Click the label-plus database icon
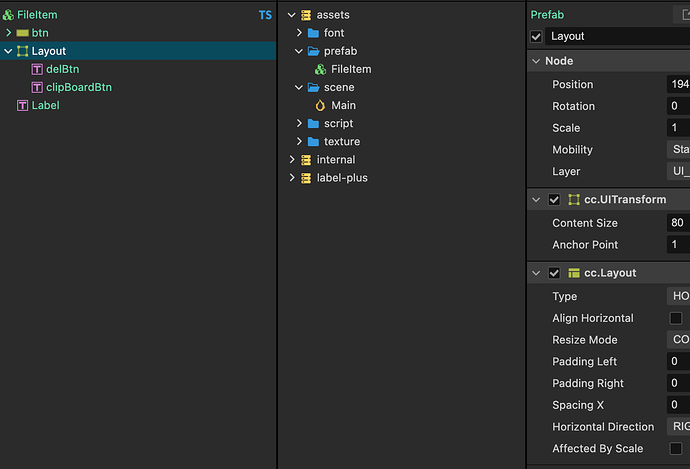 pos(306,178)
